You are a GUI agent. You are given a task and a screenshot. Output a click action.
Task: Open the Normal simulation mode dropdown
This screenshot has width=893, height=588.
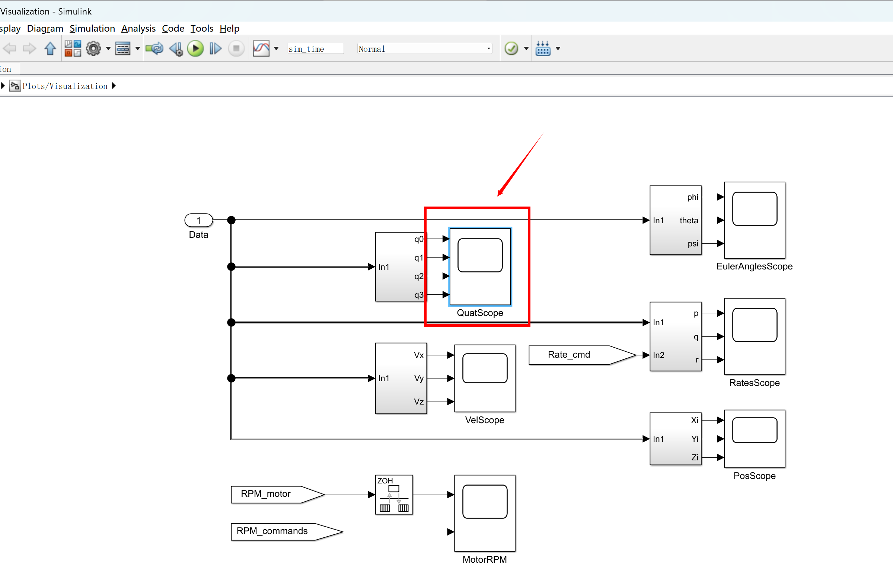424,48
